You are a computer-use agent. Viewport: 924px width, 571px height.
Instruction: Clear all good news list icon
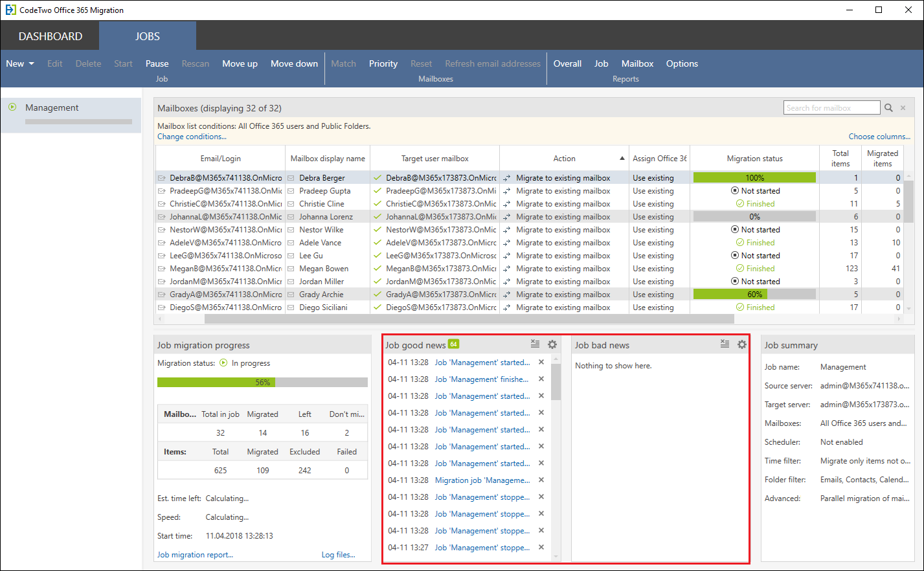[x=535, y=344]
